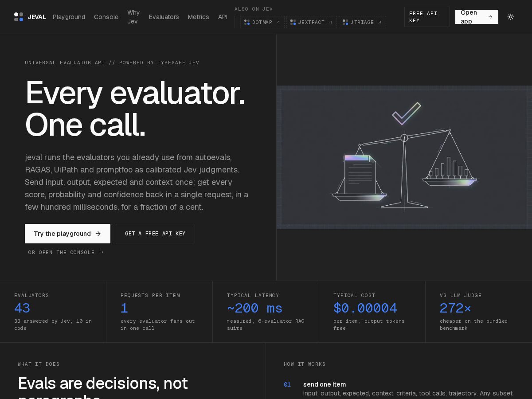Click the 272× cheaper stat
This screenshot has width=532, height=399.
click(x=455, y=308)
